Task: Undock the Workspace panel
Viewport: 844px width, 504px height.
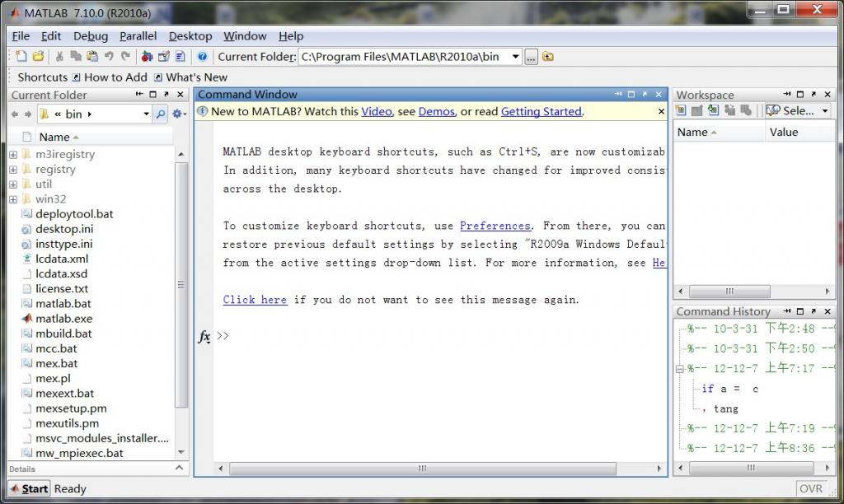Action: pos(814,95)
